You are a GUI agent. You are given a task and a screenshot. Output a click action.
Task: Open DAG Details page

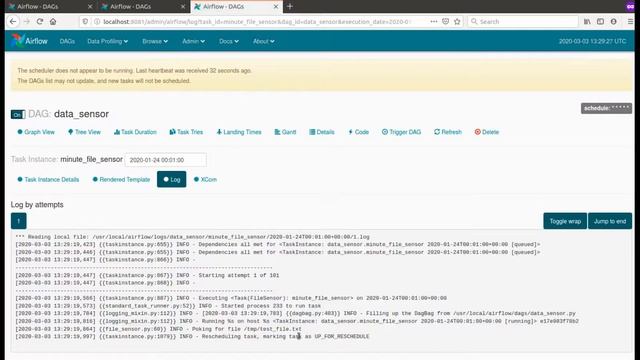click(322, 132)
